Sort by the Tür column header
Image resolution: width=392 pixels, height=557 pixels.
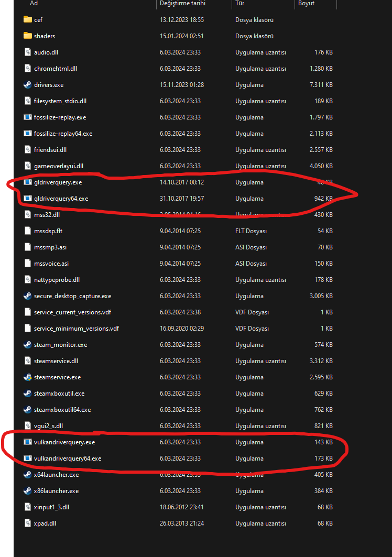pos(240,3)
